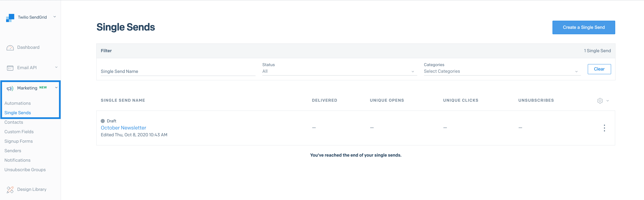The image size is (644, 200).
Task: Click the Marketing megaphone icon
Action: coord(10,88)
